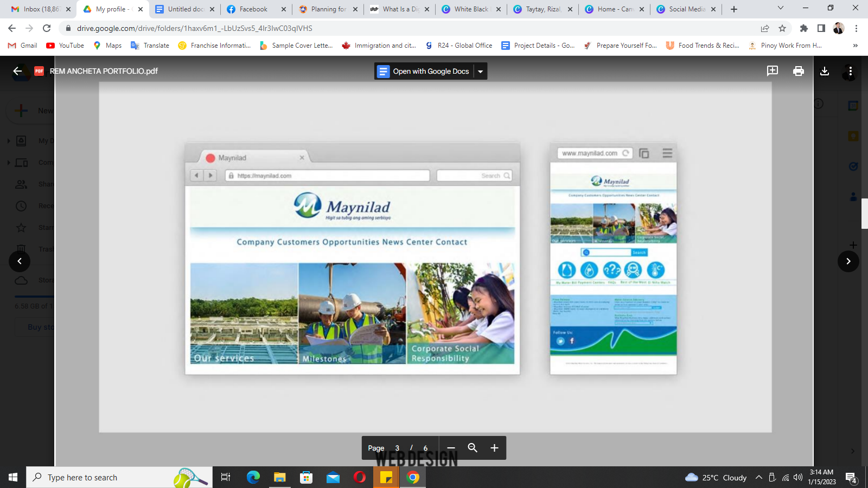Open Opera browser from taskbar
This screenshot has width=868, height=488.
(359, 477)
